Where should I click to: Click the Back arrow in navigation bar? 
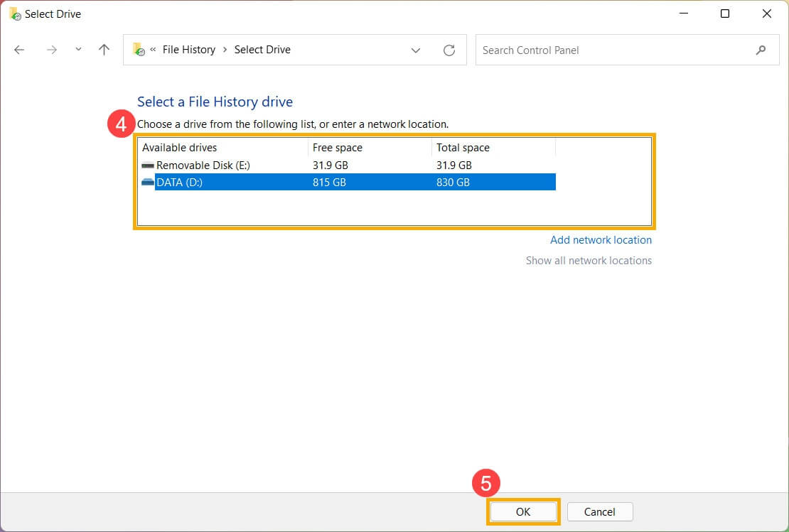(x=19, y=50)
